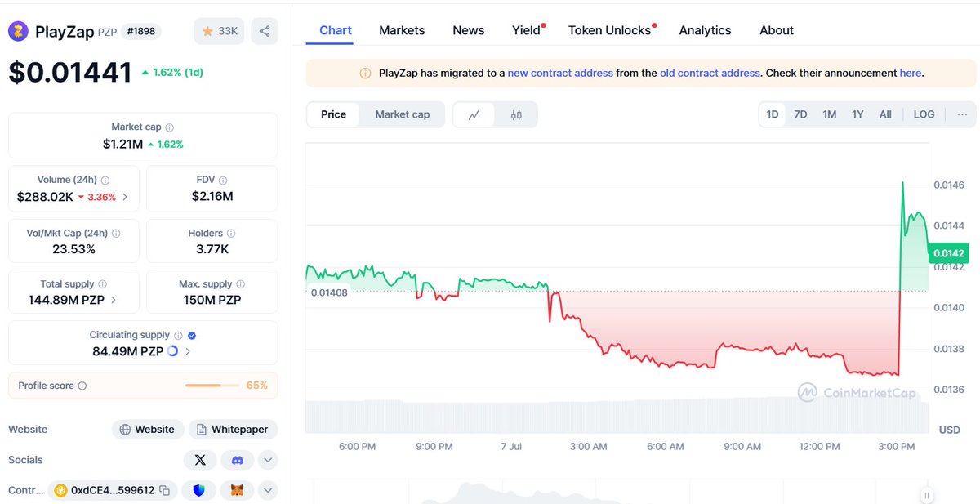Click the 0.0142 current price label
Image resolution: width=980 pixels, height=504 pixels.
949,253
